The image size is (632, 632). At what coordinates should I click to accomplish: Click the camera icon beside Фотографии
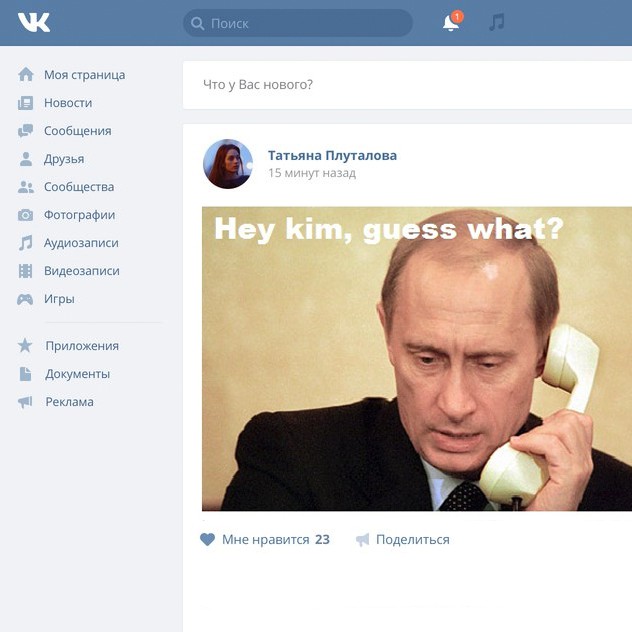click(25, 215)
